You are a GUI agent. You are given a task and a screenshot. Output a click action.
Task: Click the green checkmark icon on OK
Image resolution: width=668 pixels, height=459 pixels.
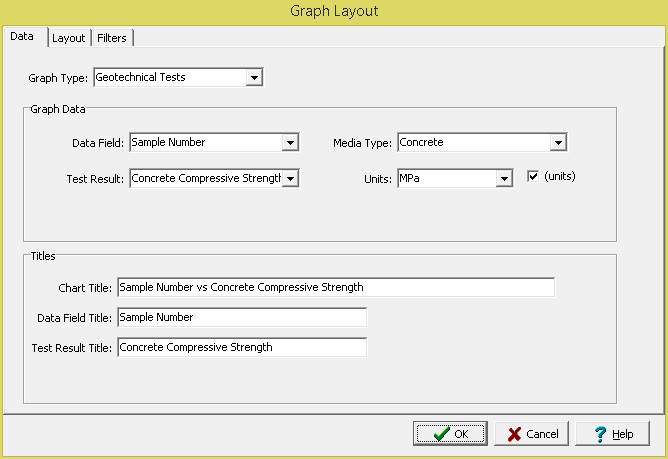tap(439, 434)
